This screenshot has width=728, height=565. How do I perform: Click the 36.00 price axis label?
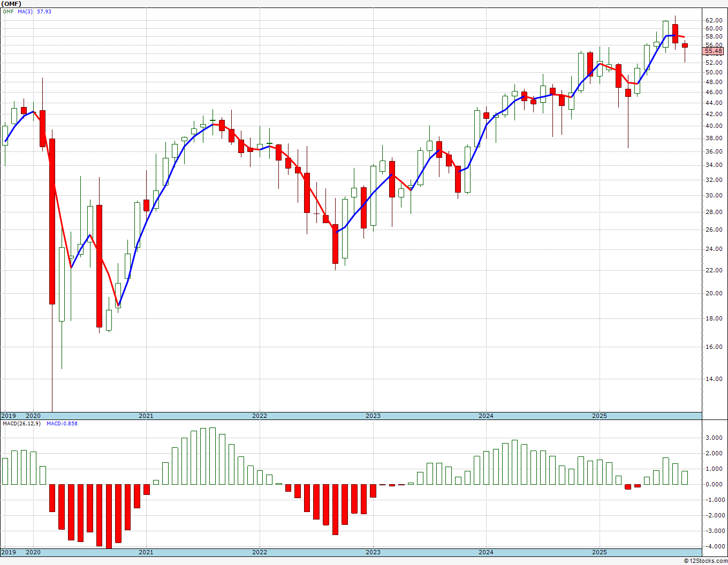click(714, 151)
